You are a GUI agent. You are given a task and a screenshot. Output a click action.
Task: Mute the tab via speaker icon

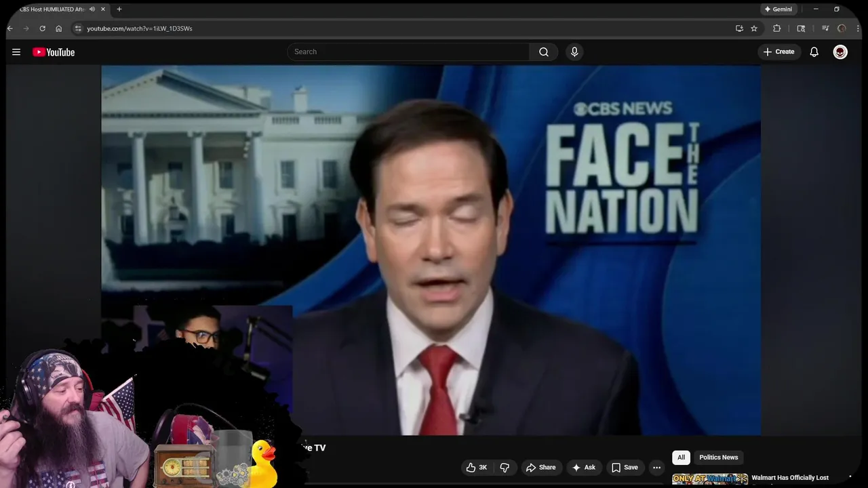click(x=92, y=9)
